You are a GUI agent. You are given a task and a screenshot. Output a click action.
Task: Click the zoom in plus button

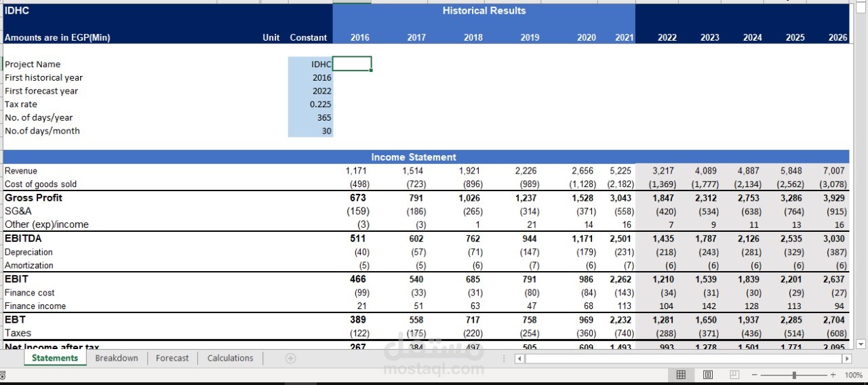pyautogui.click(x=833, y=375)
